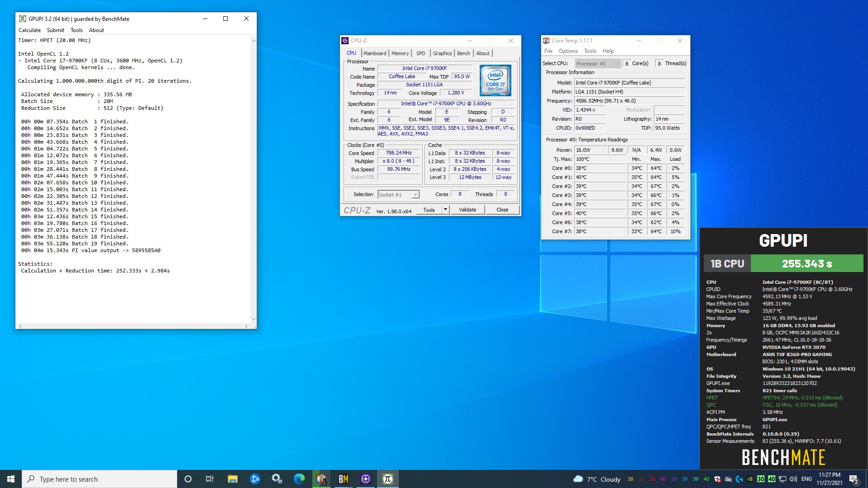The image size is (868, 488).
Task: Open the clock showing 11:27 PM
Action: coord(830,479)
